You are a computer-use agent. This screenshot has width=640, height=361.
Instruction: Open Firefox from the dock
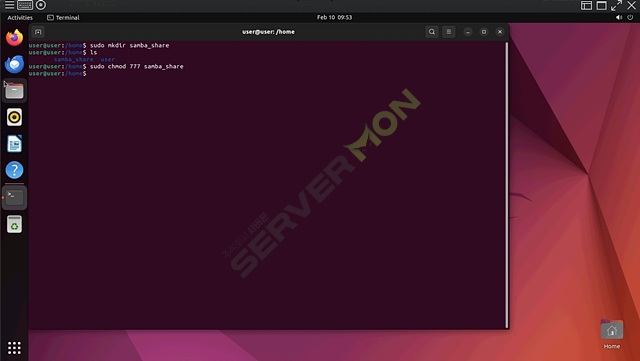14,38
